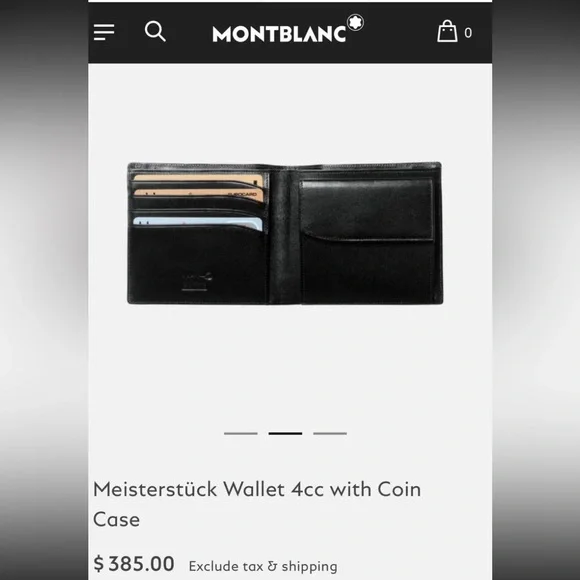580x580 pixels.
Task: Click the Eurocard in wallet's card slot
Action: point(199,195)
